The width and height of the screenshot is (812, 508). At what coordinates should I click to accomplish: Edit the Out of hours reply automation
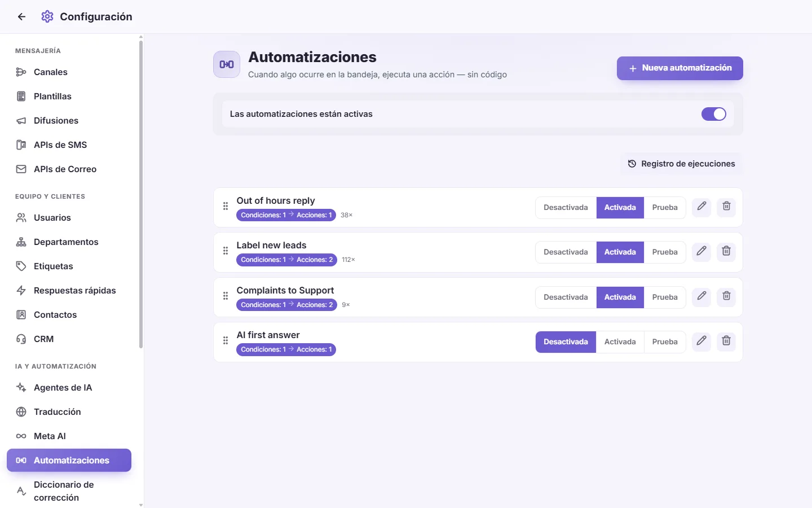pos(701,207)
